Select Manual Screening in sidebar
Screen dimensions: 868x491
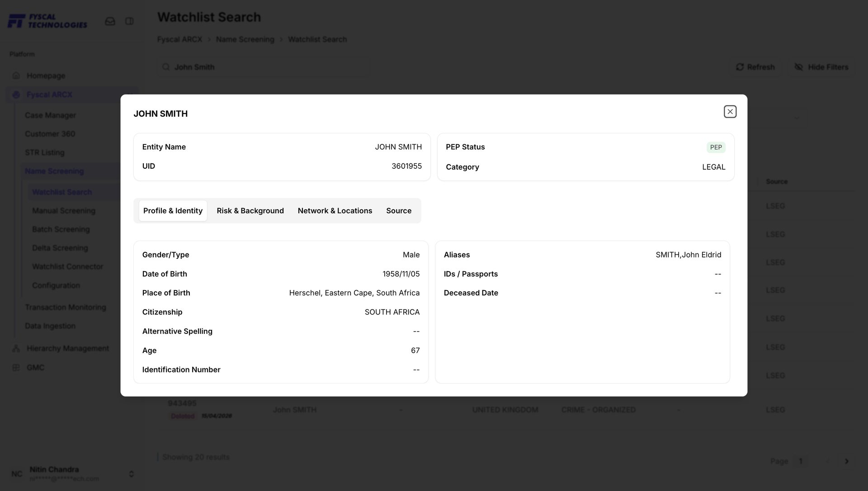click(x=64, y=211)
